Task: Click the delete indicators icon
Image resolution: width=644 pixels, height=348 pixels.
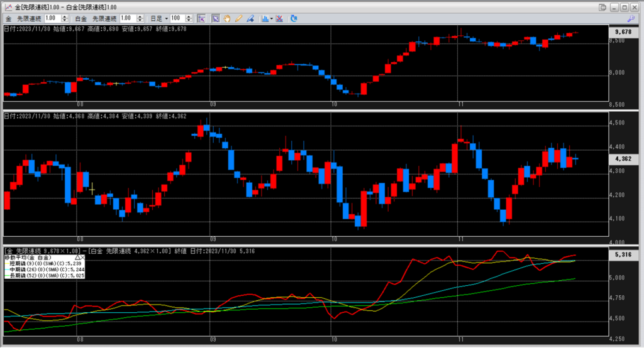Action: (x=279, y=19)
